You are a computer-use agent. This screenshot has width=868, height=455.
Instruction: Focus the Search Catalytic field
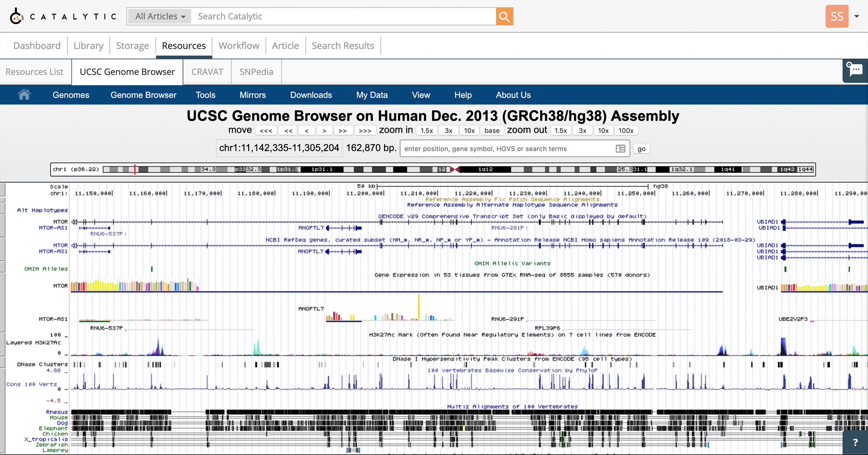[x=344, y=16]
